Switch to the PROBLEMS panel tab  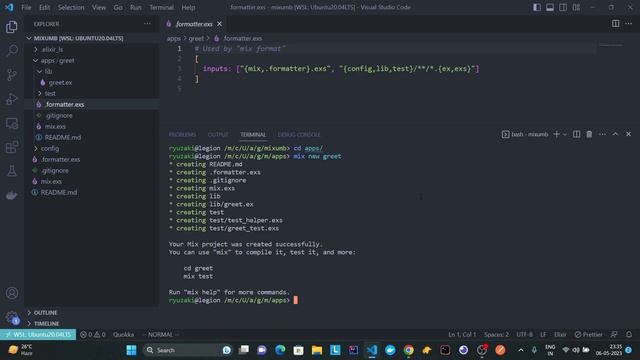click(182, 135)
